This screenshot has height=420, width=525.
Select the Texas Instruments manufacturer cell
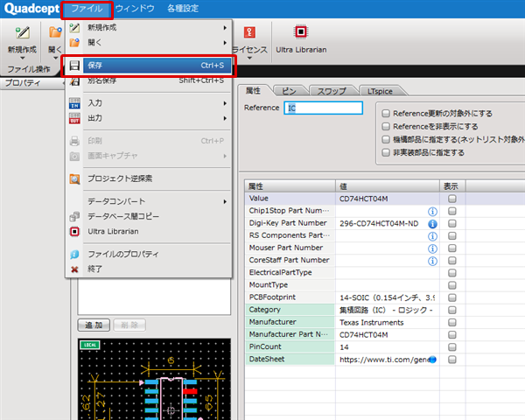coord(388,323)
